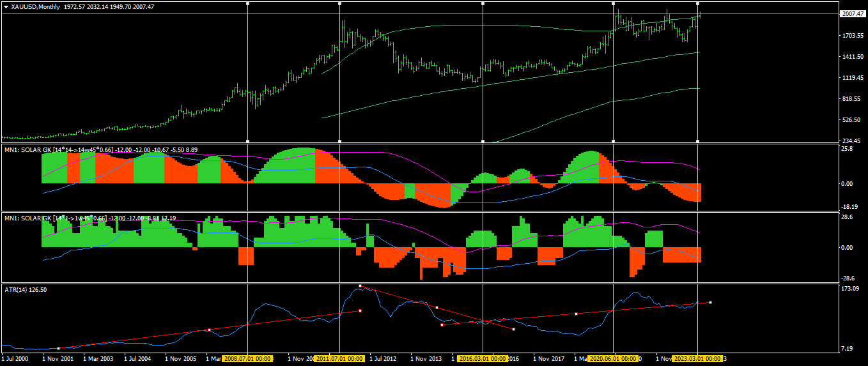868x366 pixels.
Task: Select the 2023.03.01 vertical line date label
Action: tap(697, 359)
